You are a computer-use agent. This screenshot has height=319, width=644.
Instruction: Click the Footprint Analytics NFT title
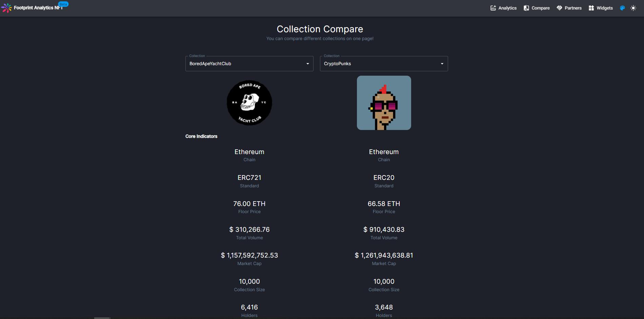pos(38,8)
